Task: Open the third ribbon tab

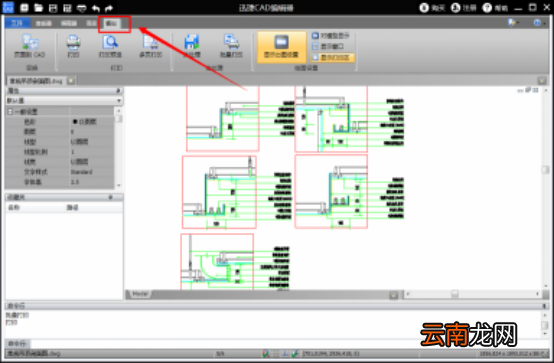Action: click(69, 23)
